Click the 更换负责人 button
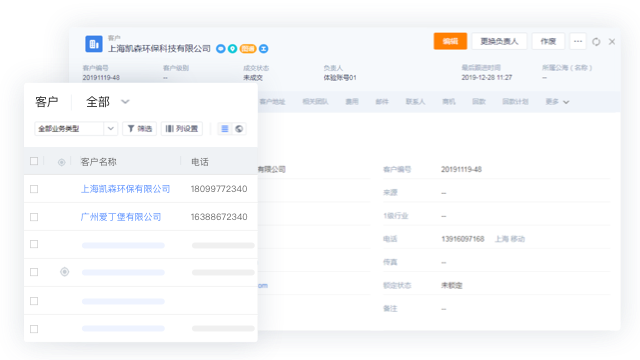The height and width of the screenshot is (360, 640). [499, 41]
